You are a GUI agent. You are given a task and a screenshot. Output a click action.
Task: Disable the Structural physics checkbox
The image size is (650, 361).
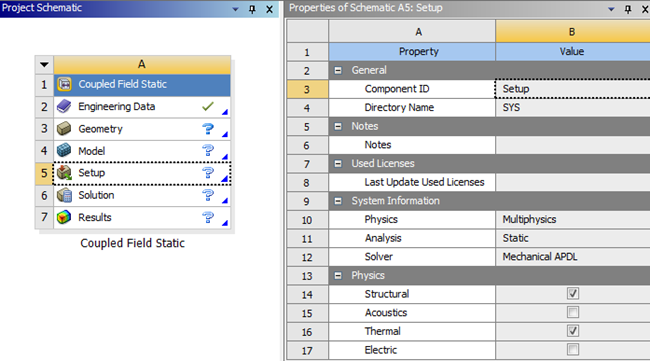(x=573, y=294)
